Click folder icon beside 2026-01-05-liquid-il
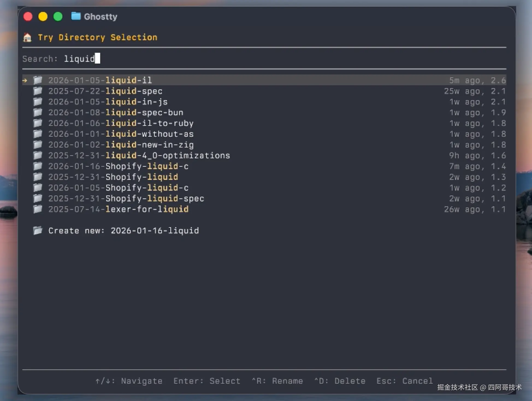The image size is (532, 401). click(38, 80)
